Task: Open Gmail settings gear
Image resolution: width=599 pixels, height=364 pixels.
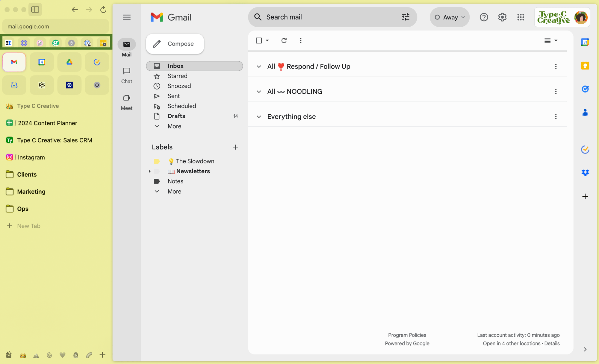Action: (502, 17)
